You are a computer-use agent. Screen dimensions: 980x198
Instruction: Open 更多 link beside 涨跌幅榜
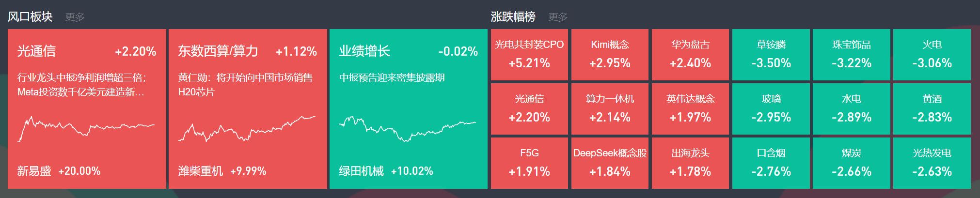coord(558,17)
